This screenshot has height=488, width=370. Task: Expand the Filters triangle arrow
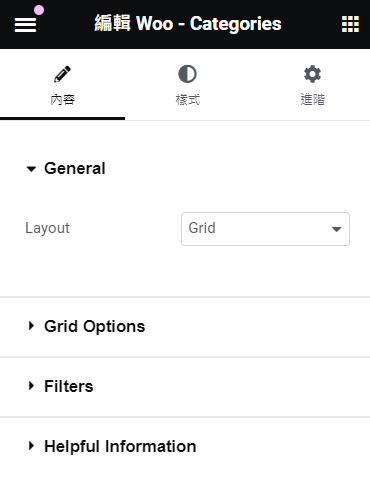coord(31,386)
